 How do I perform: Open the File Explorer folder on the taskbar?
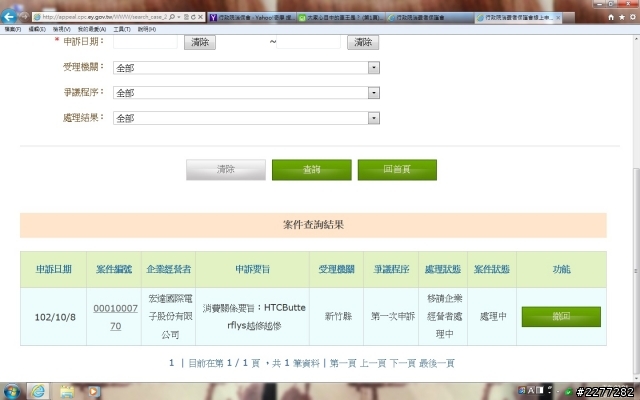point(67,391)
